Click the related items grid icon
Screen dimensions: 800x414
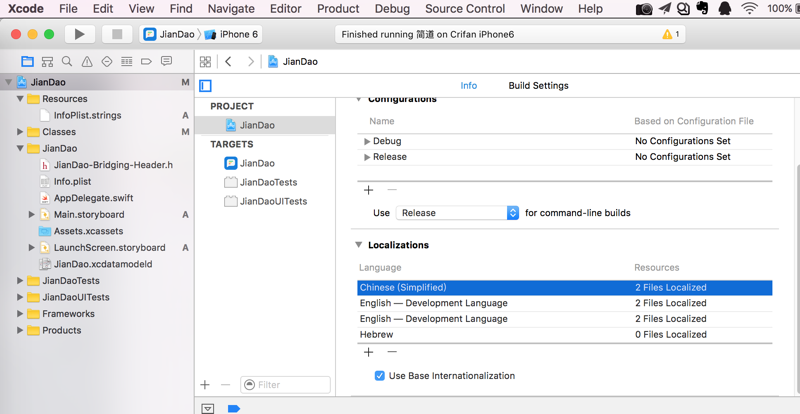point(205,62)
